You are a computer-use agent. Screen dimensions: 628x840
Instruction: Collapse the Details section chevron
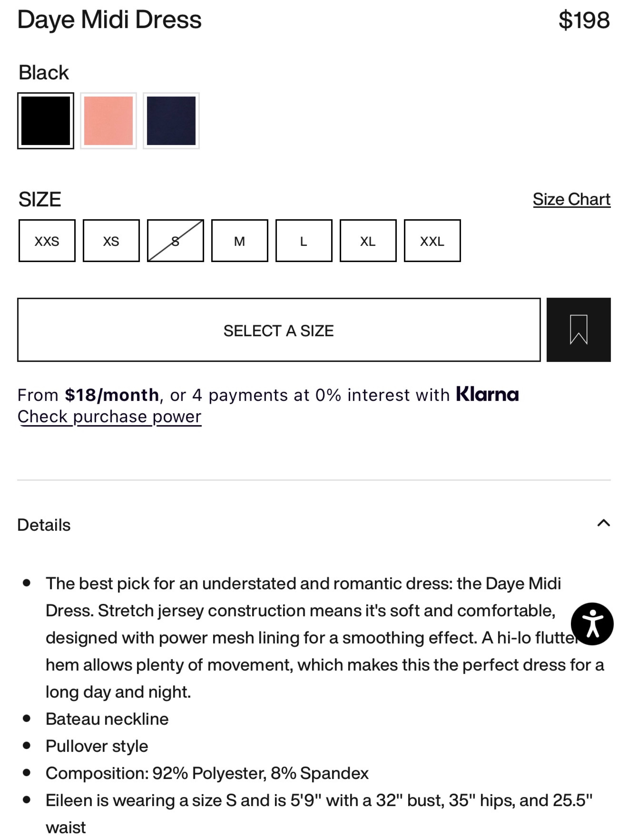(603, 523)
